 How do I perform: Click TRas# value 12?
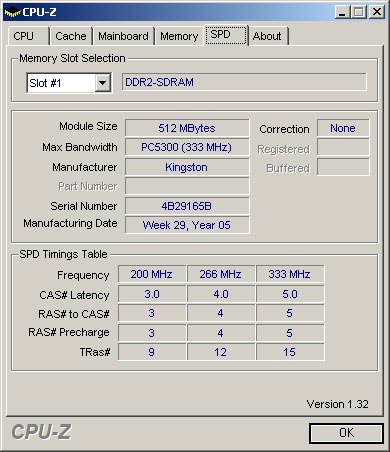pos(221,352)
